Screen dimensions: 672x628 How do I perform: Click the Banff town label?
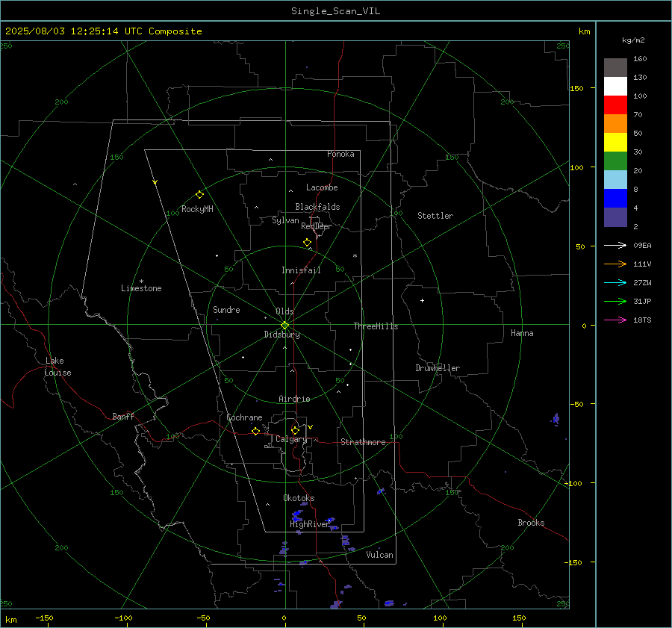point(123,416)
